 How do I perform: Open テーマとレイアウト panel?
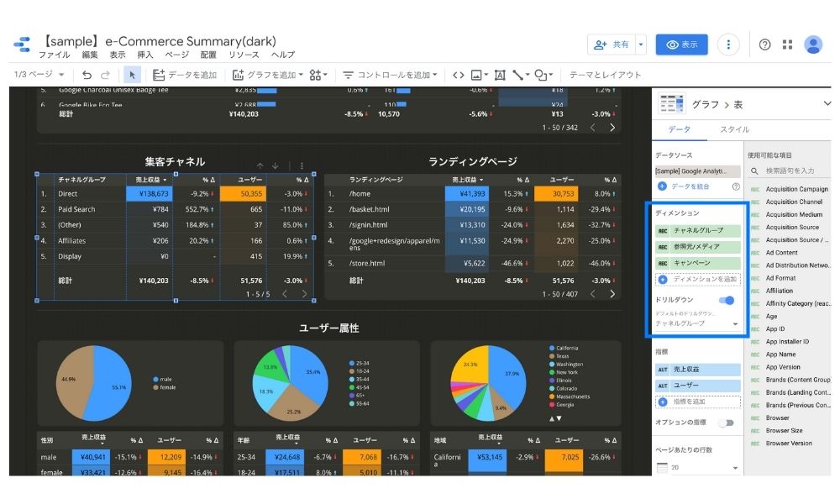click(x=605, y=75)
